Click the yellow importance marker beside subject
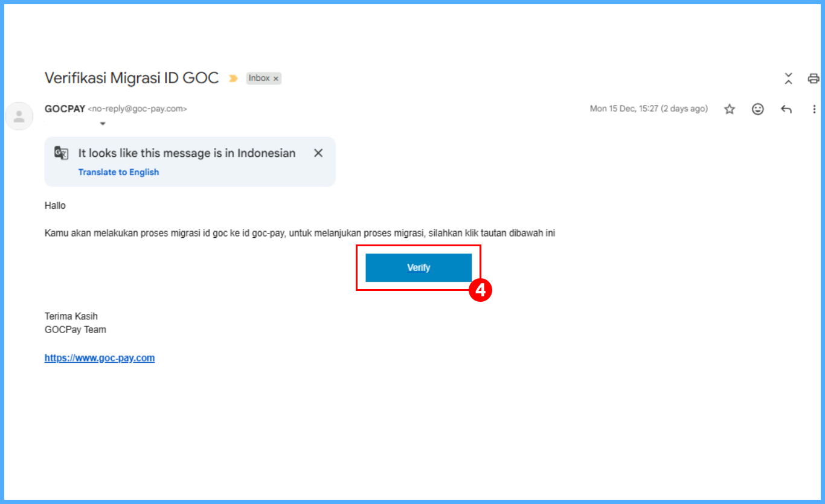Image resolution: width=825 pixels, height=504 pixels. click(233, 78)
